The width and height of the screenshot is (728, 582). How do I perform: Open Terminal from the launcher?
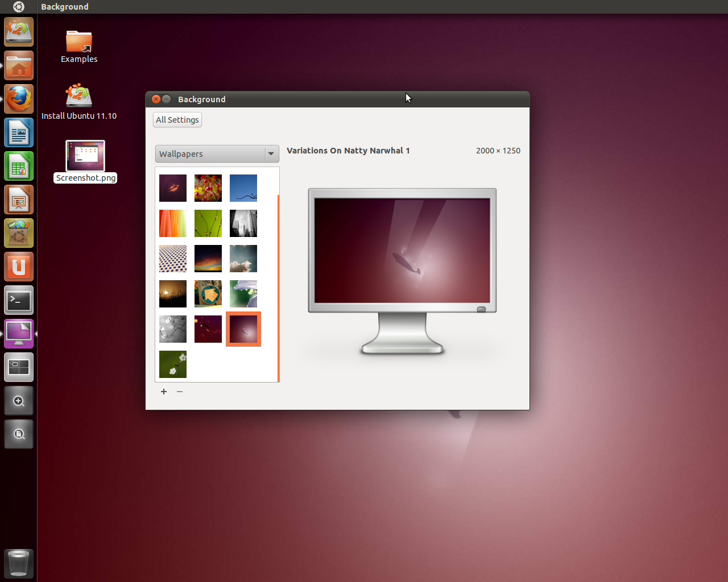click(x=19, y=300)
